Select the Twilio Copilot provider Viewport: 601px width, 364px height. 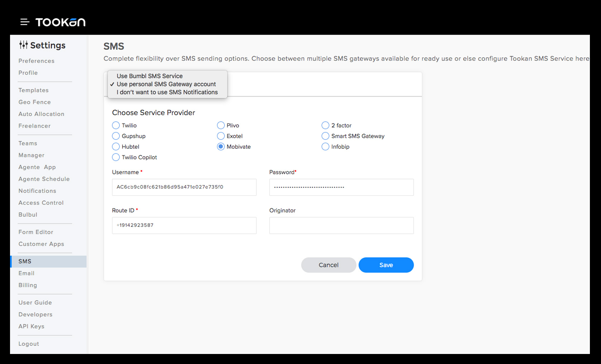click(x=116, y=157)
